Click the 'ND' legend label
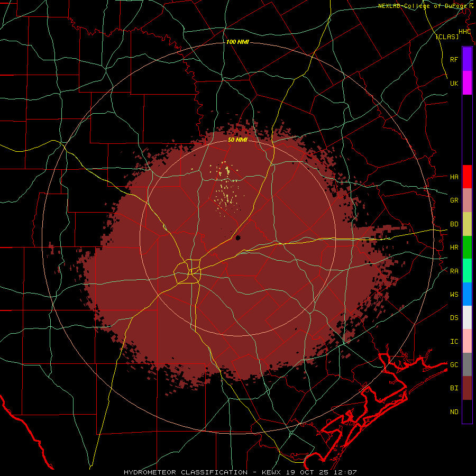This screenshot has height=476, width=476. (x=454, y=412)
